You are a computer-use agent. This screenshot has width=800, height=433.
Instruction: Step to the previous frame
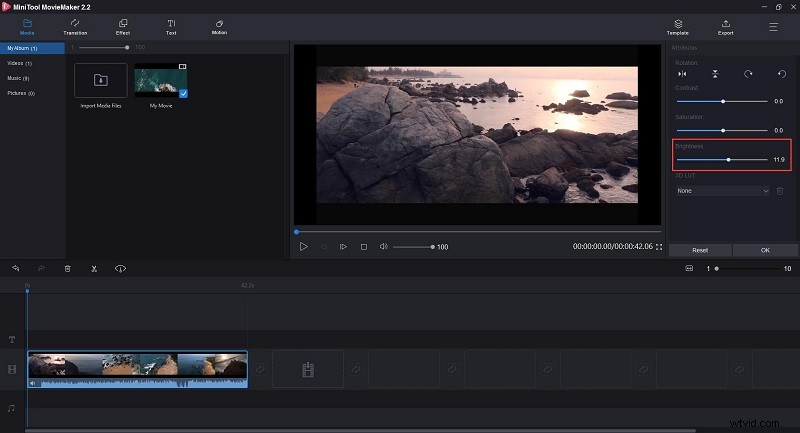(x=323, y=247)
